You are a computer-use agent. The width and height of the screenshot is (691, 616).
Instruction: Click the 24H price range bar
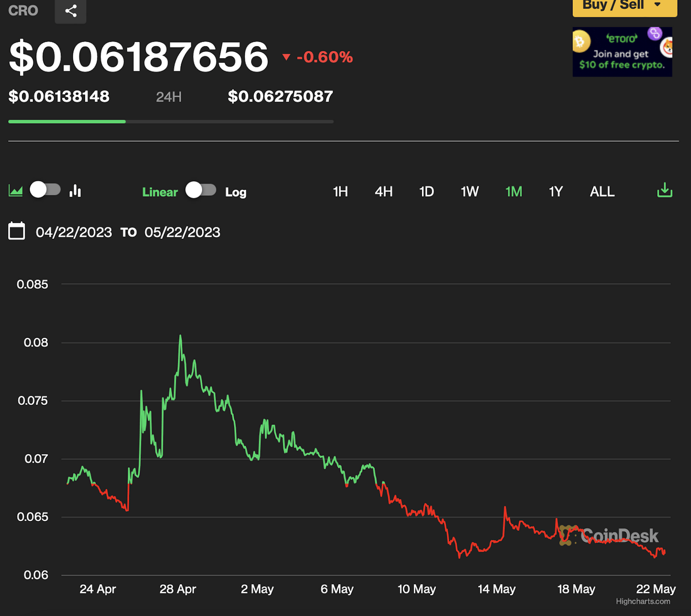(x=171, y=121)
